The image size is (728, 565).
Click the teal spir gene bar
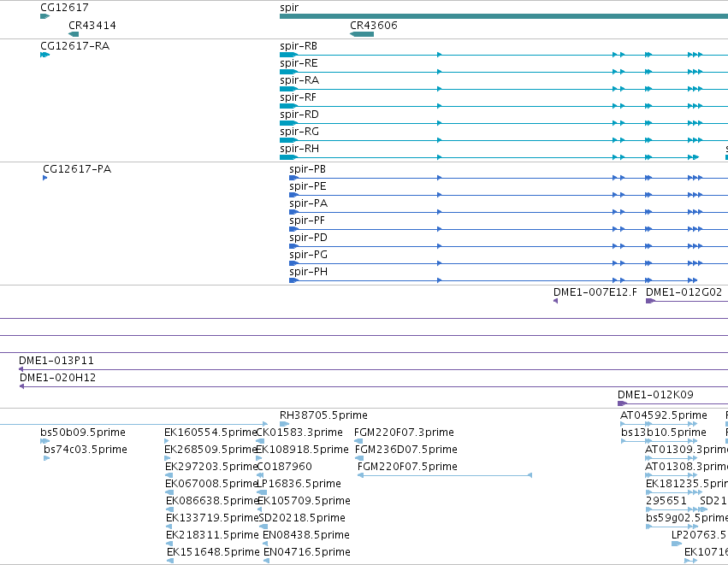point(504,16)
